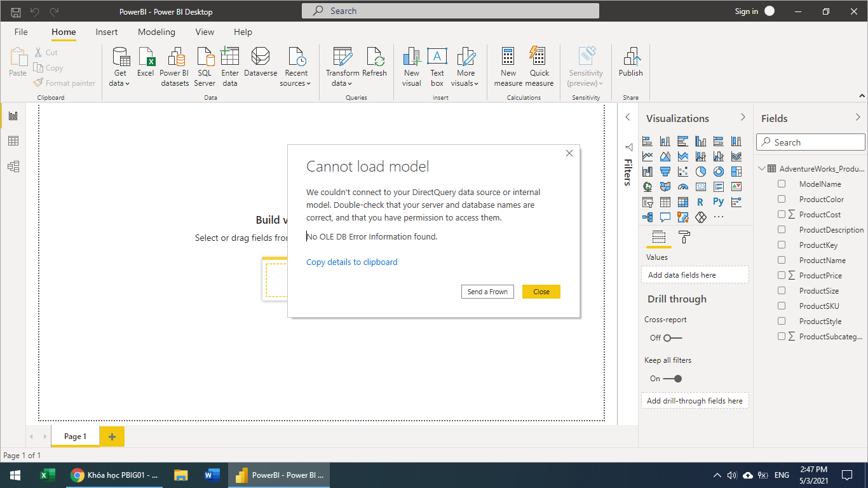Screen dimensions: 868x488
Task: Click Close in error dialog
Action: tap(541, 292)
